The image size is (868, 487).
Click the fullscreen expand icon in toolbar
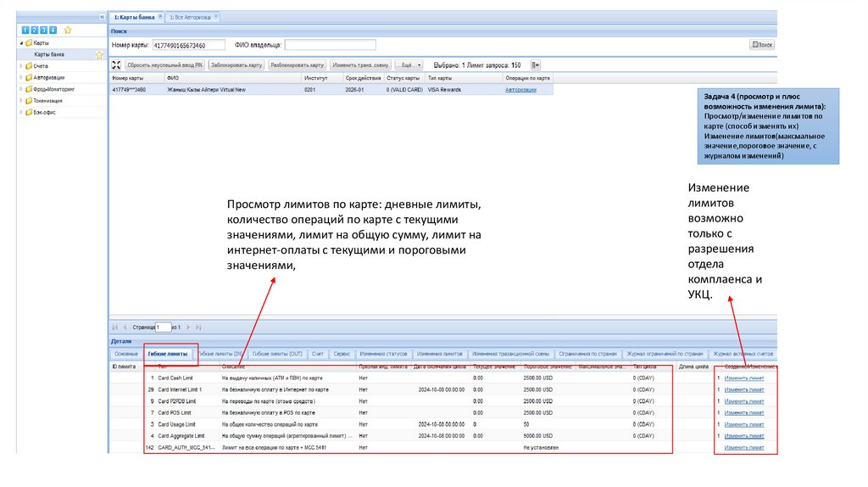[116, 64]
